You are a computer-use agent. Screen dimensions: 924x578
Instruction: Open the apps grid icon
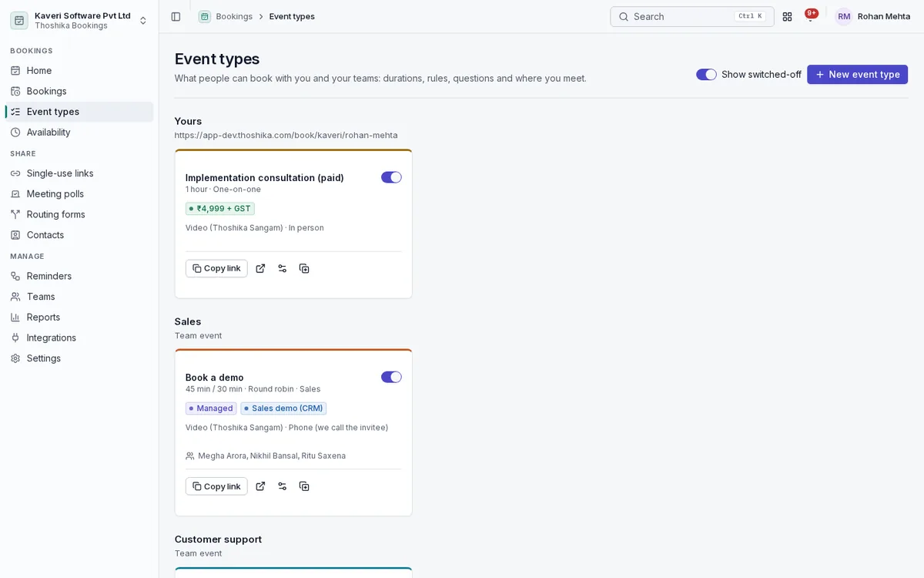pos(787,16)
